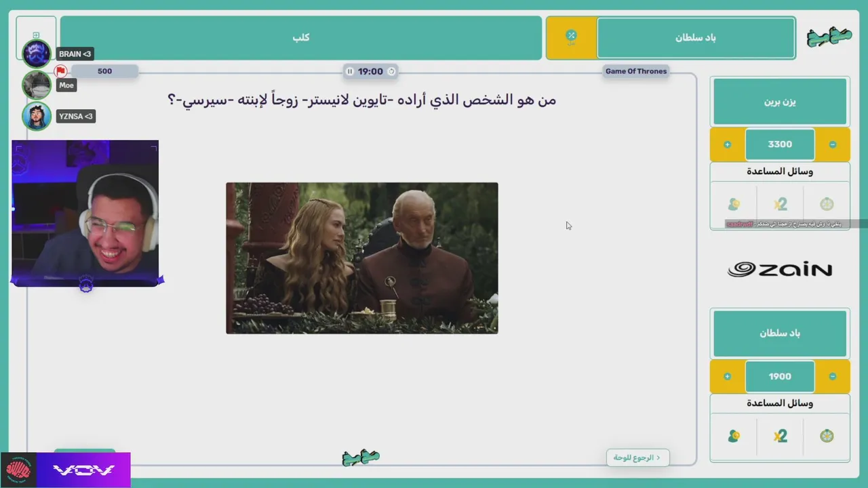Screen dimensions: 868x488
Task: Click the first وسائل المساعدة heading under 3300
Action: (x=780, y=171)
